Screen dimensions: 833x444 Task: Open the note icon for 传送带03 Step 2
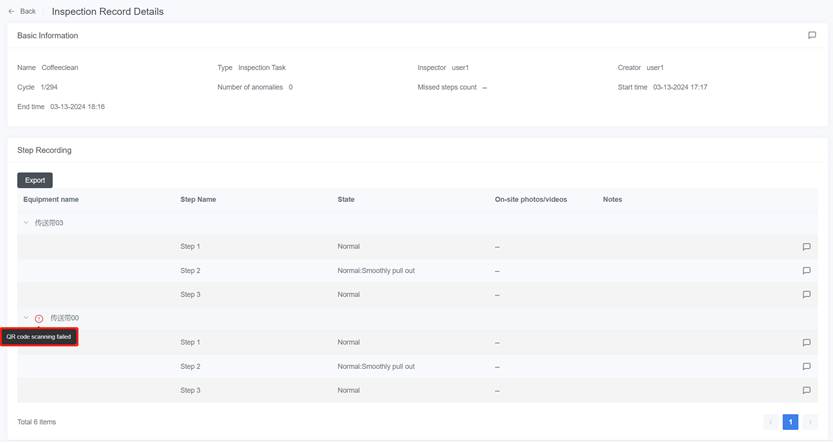806,271
